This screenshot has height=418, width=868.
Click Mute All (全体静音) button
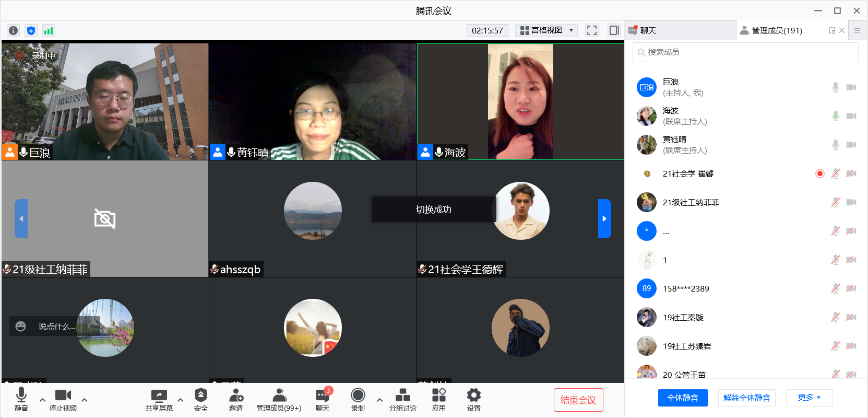682,398
